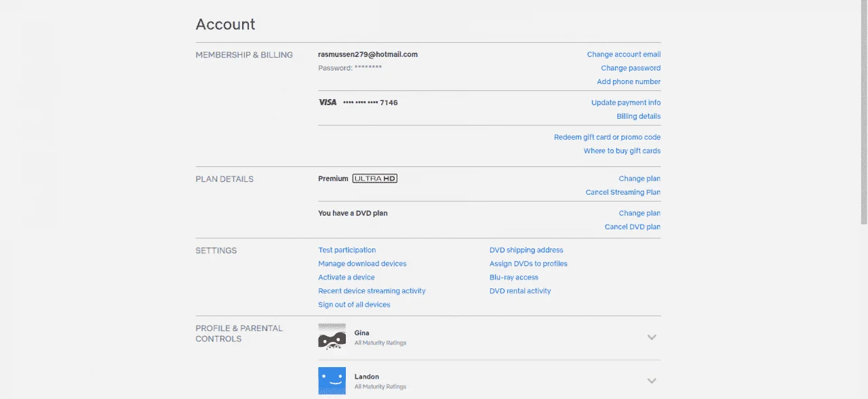Click the email rasmussen279@hotmail.com

point(368,54)
